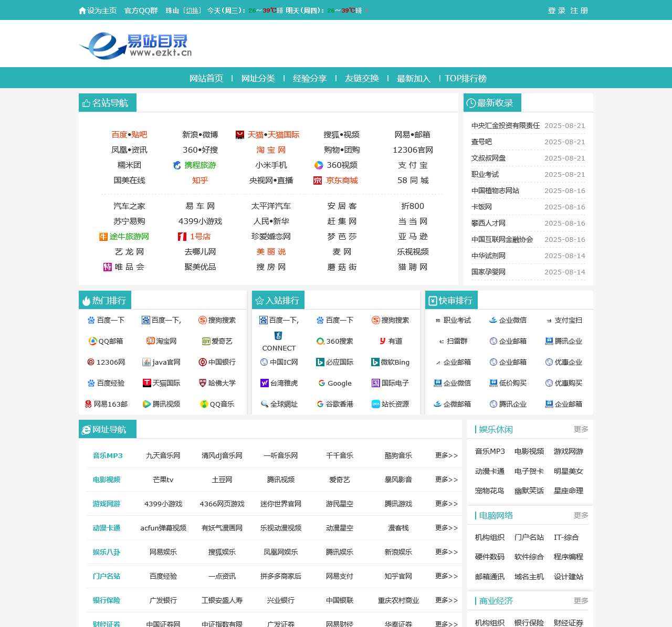Select 最新加入 in the nav bar
The image size is (672, 627).
point(414,78)
